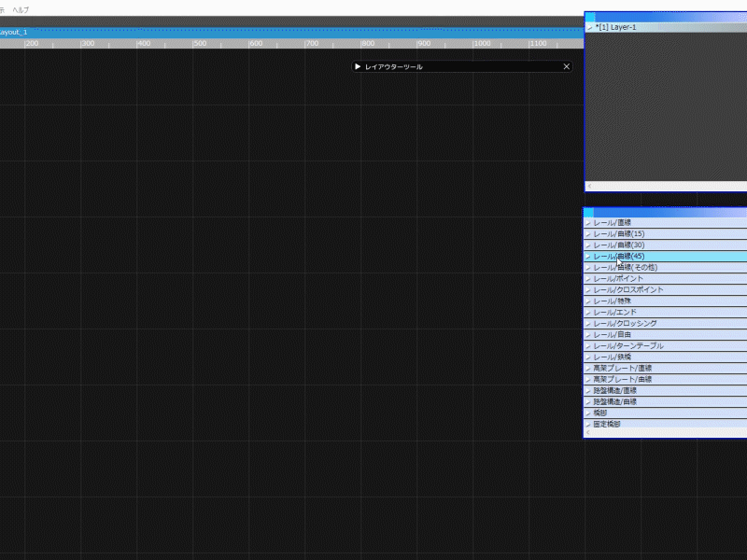Screen dimensions: 747x560
Task: Pick the レール/エンド category
Action: 615,312
